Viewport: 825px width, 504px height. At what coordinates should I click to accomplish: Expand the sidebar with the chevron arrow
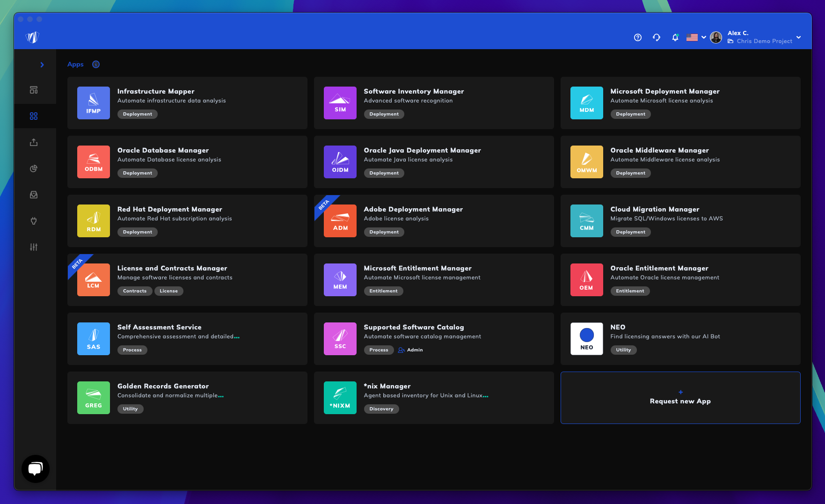[x=42, y=65]
